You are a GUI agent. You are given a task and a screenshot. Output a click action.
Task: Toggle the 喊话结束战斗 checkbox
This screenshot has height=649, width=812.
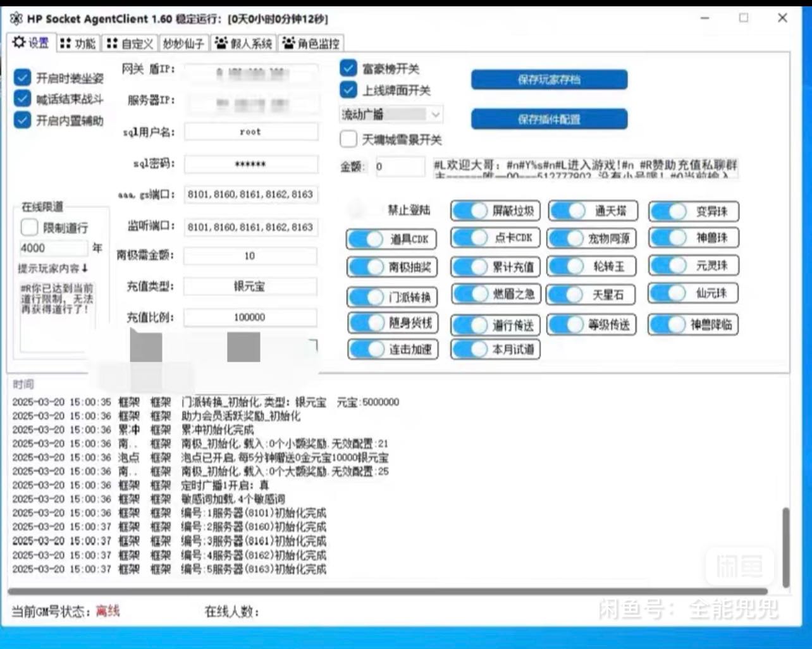(x=23, y=99)
